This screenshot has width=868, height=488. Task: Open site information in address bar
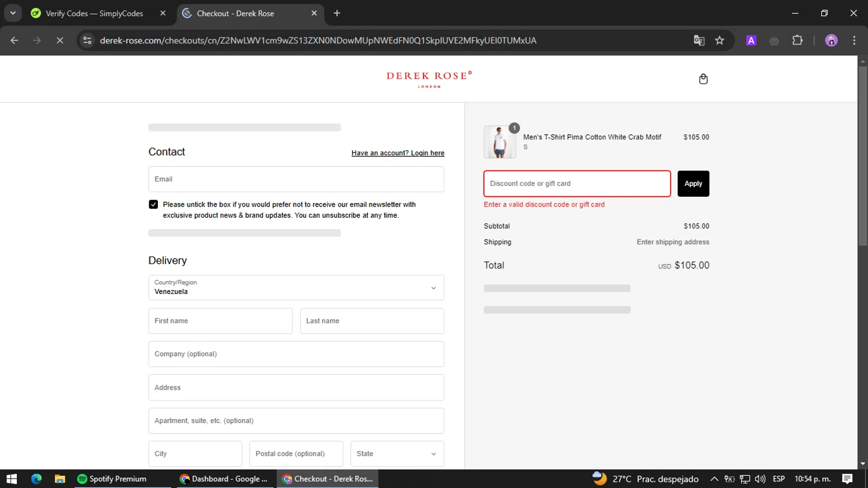tap(87, 41)
